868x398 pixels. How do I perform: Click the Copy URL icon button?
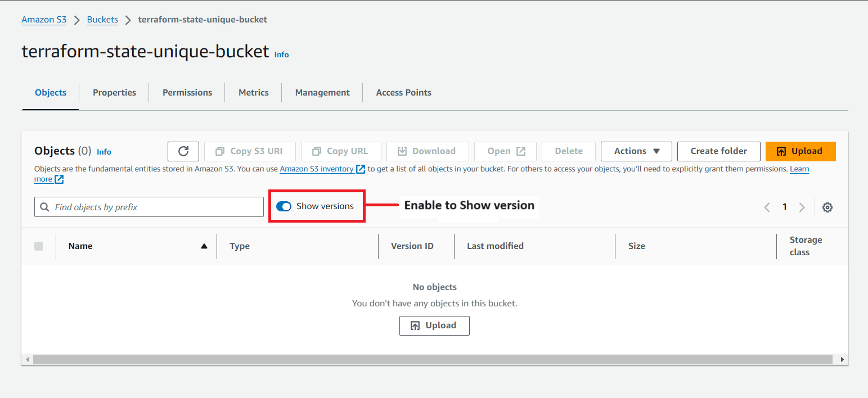coord(317,151)
